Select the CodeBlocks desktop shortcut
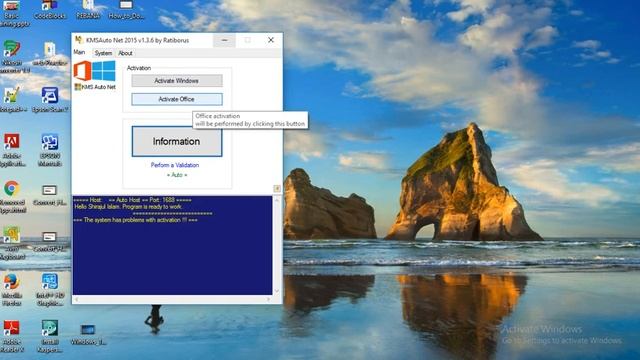Image resolution: width=640 pixels, height=360 pixels. tap(50, 10)
